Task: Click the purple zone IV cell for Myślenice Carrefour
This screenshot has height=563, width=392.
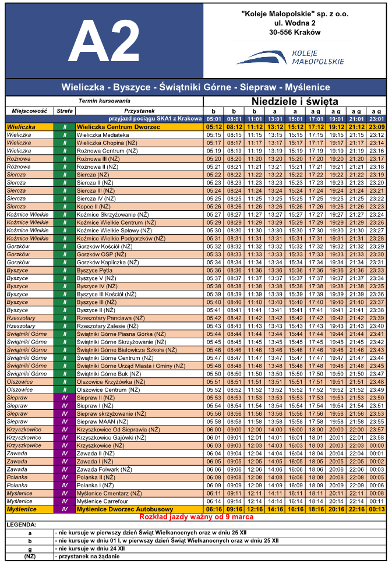Action: 65,501
